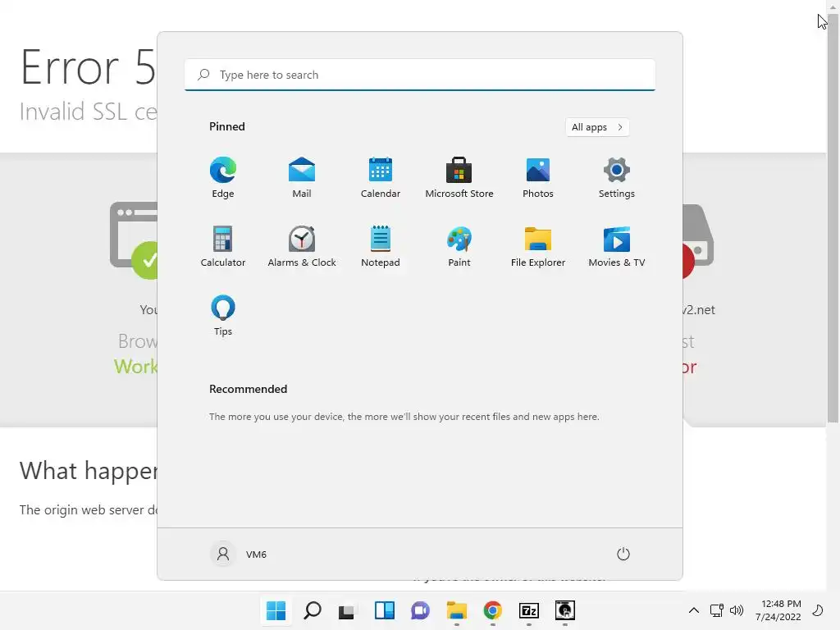Launch Alarms & Clock
The height and width of the screenshot is (630, 840).
302,246
